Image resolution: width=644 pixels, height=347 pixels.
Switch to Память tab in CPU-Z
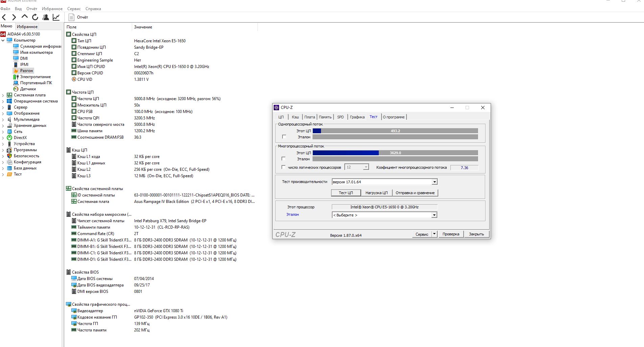pyautogui.click(x=325, y=117)
